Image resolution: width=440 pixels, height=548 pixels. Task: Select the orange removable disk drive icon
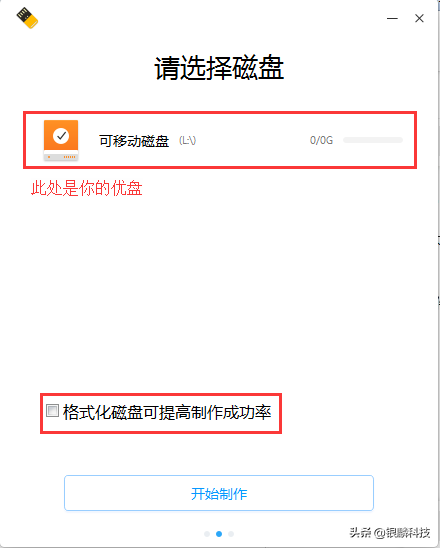point(61,140)
